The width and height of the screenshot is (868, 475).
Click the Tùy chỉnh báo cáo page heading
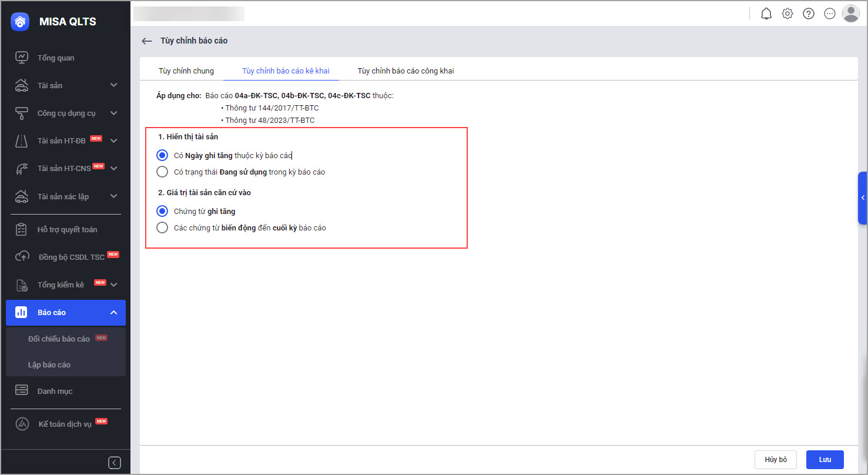[194, 41]
